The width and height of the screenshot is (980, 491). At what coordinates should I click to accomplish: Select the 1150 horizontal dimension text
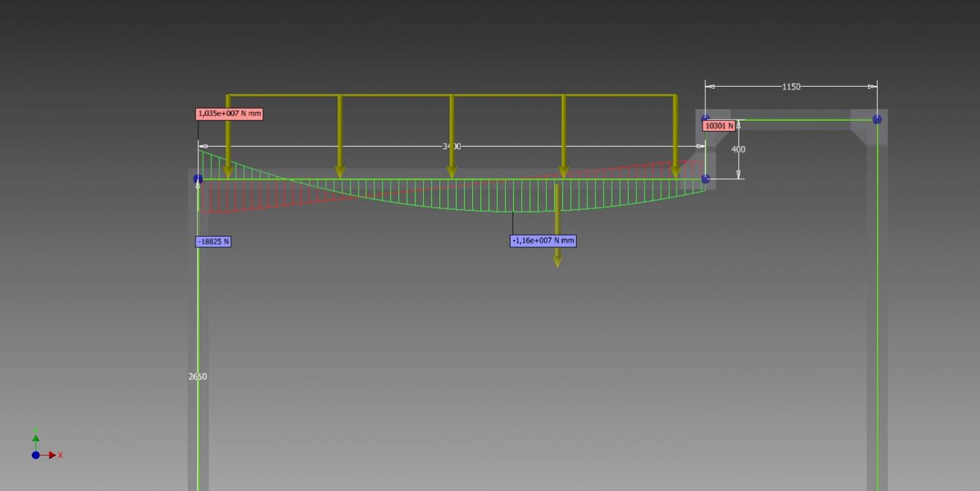[791, 87]
